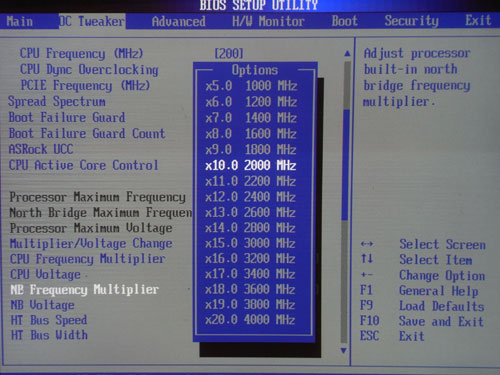
Task: Click the settings list scrollbar thumb
Action: 346,164
